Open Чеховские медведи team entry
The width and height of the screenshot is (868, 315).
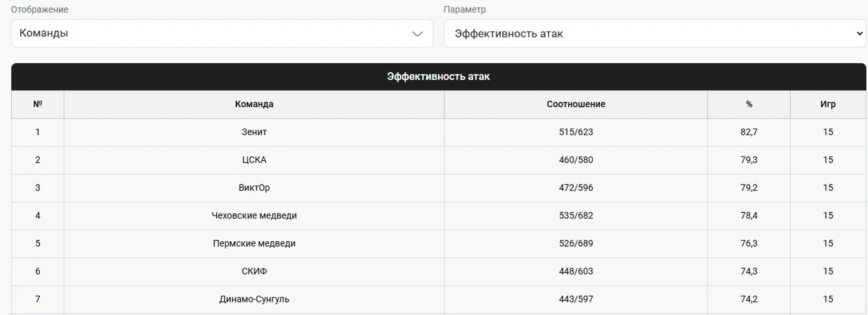pyautogui.click(x=254, y=216)
